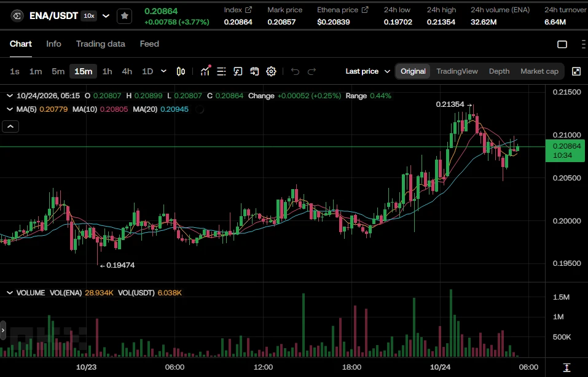Open chart settings gear

click(x=271, y=71)
